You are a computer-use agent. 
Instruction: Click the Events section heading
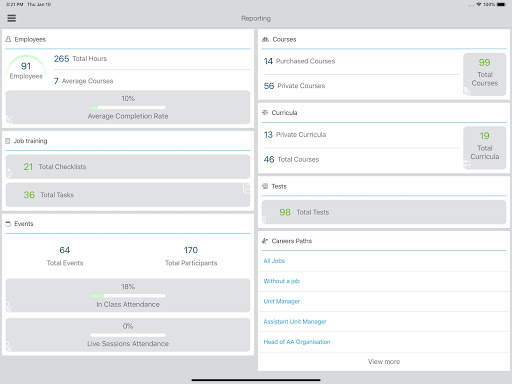tap(24, 224)
